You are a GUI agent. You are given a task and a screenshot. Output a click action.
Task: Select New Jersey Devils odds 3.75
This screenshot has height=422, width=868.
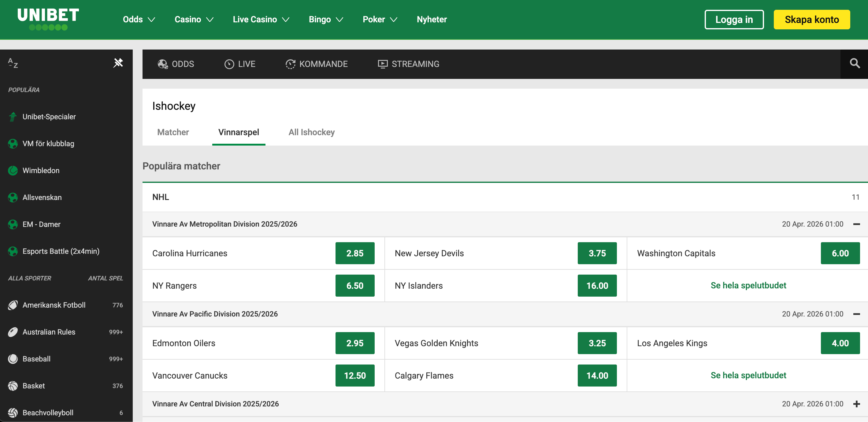(x=597, y=253)
